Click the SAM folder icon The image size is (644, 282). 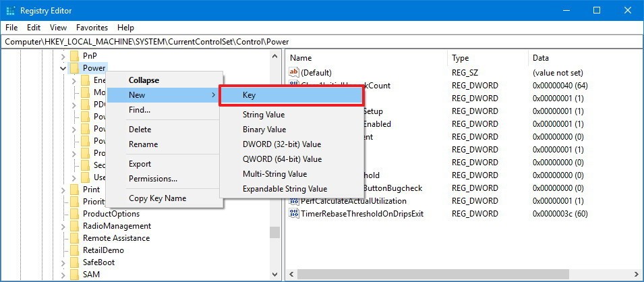(x=74, y=274)
